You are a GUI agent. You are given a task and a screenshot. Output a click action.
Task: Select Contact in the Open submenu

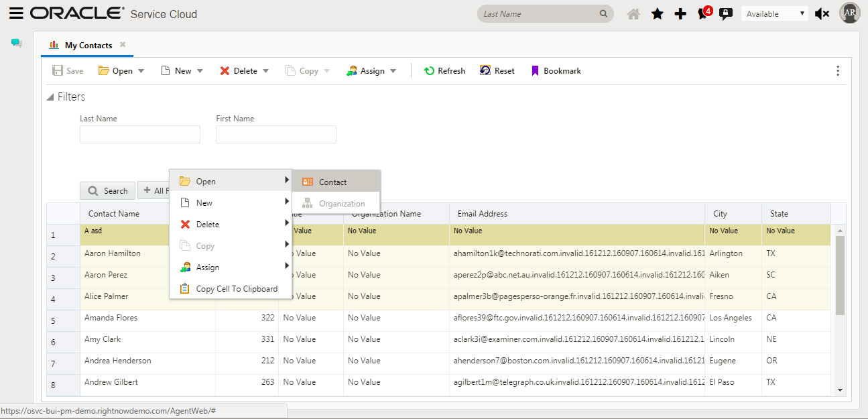point(332,182)
